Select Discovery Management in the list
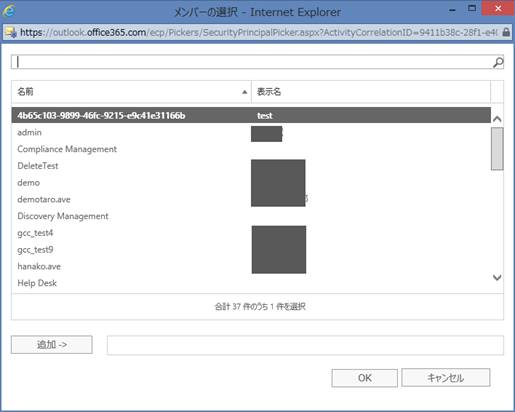 click(x=251, y=216)
